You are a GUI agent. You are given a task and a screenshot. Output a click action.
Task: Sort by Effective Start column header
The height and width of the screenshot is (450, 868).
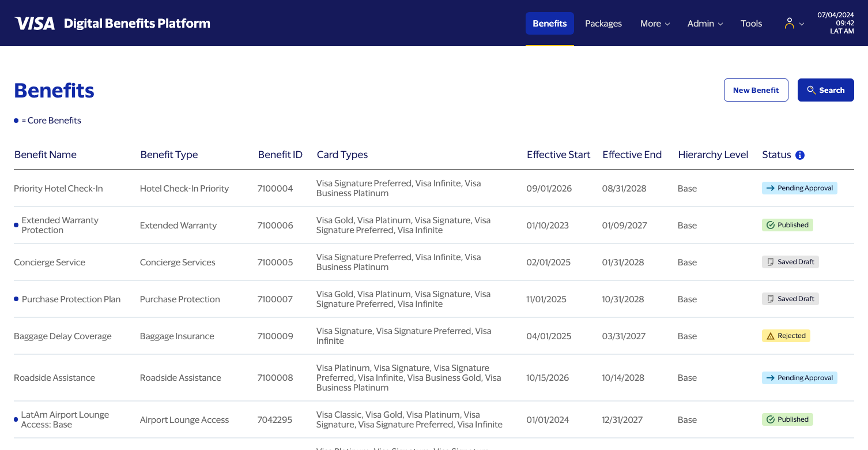558,155
